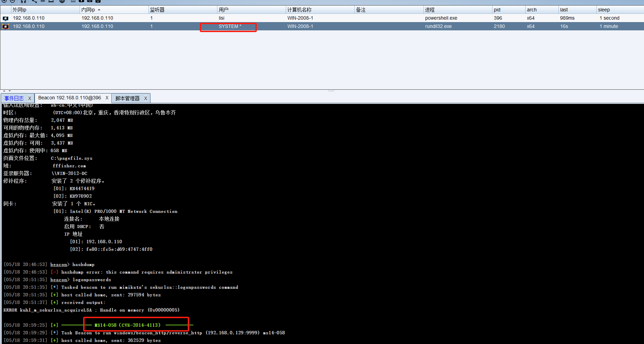Open the 脚本管理器 tab
This screenshot has height=344, width=644.
[x=127, y=98]
